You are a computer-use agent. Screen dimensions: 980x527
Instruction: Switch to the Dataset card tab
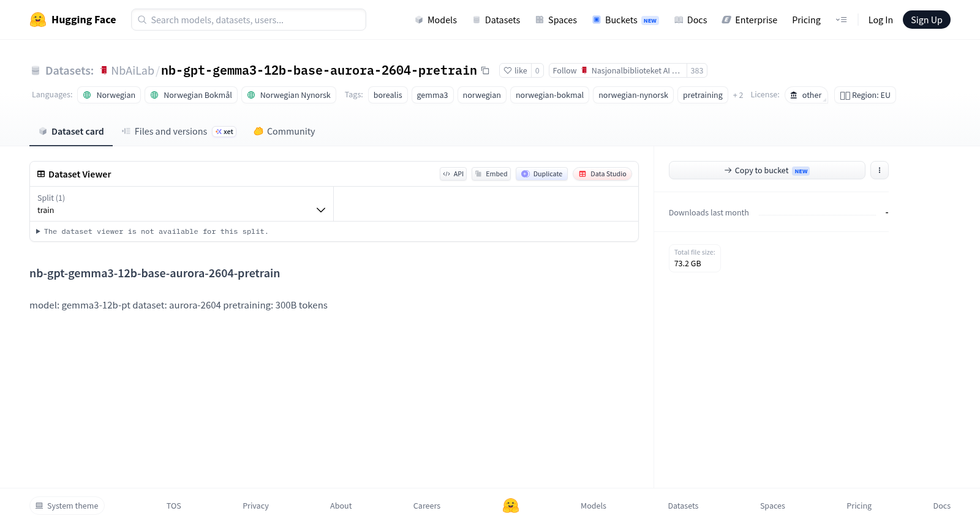71,131
